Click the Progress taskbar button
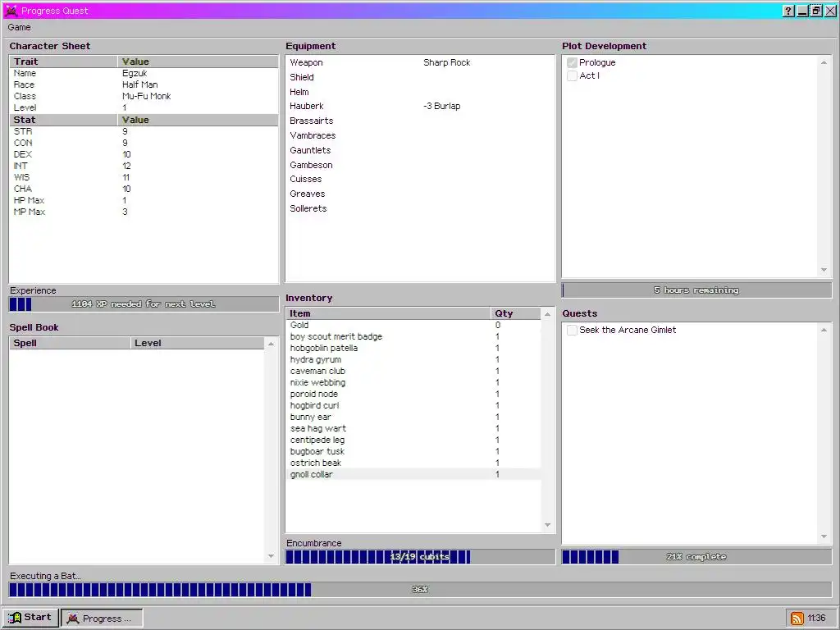 (x=102, y=619)
